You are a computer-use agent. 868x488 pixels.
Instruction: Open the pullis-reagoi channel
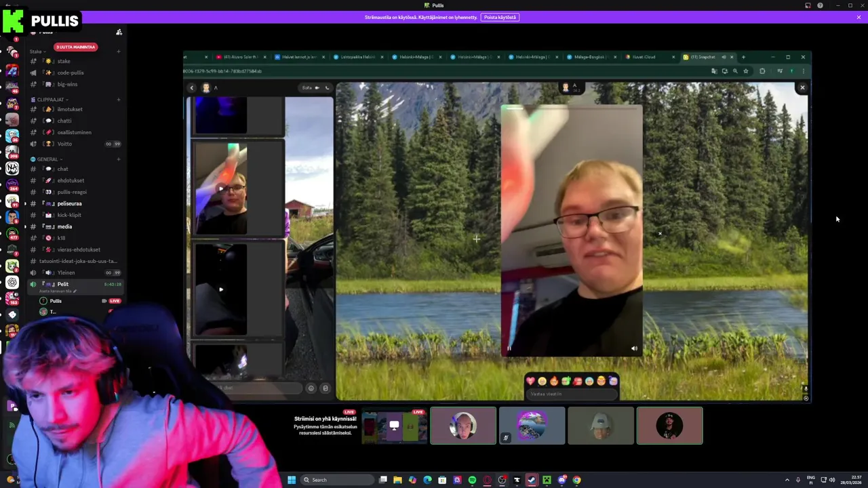(x=75, y=192)
